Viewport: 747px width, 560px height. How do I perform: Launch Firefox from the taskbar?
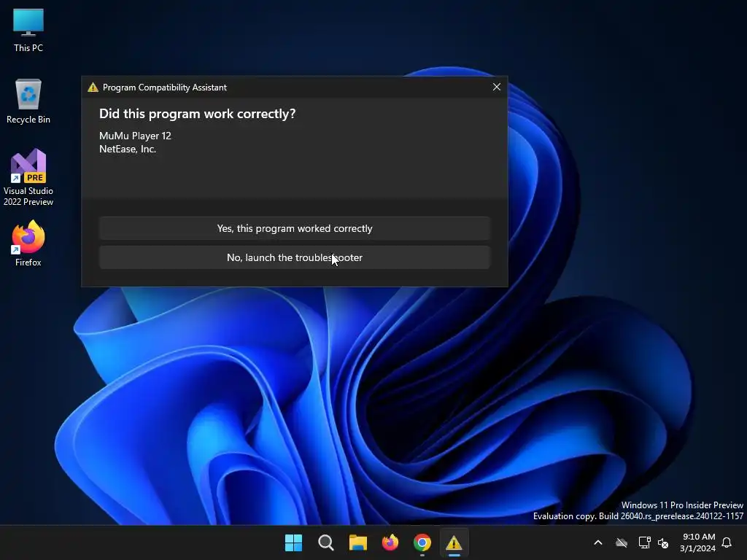coord(390,542)
